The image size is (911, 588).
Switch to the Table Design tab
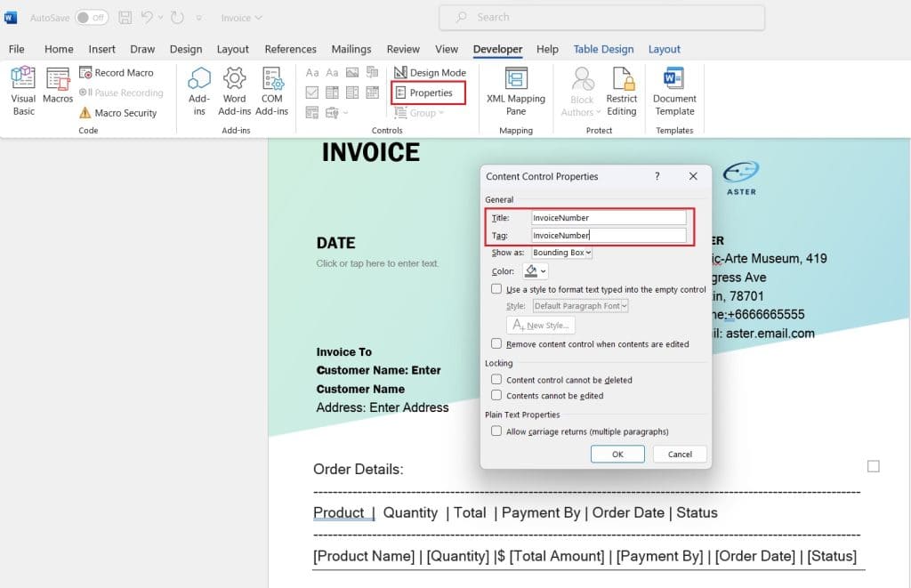[603, 50]
